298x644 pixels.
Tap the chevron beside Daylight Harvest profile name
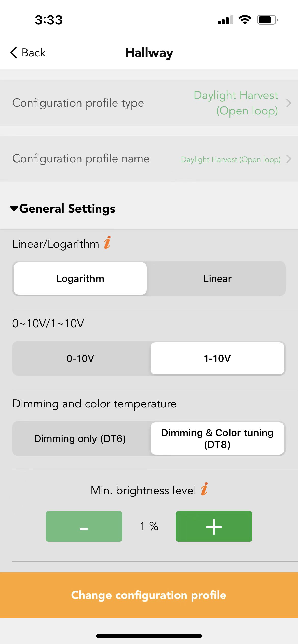point(289,159)
